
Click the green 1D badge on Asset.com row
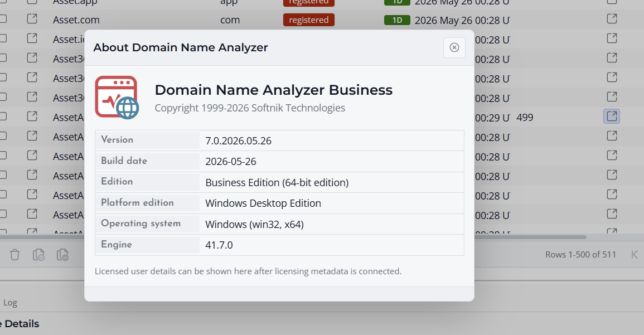397,20
